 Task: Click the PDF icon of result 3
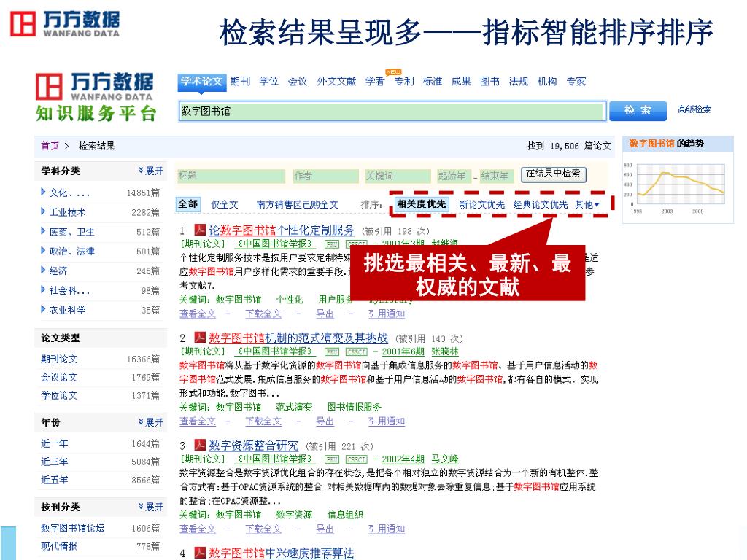click(x=200, y=445)
